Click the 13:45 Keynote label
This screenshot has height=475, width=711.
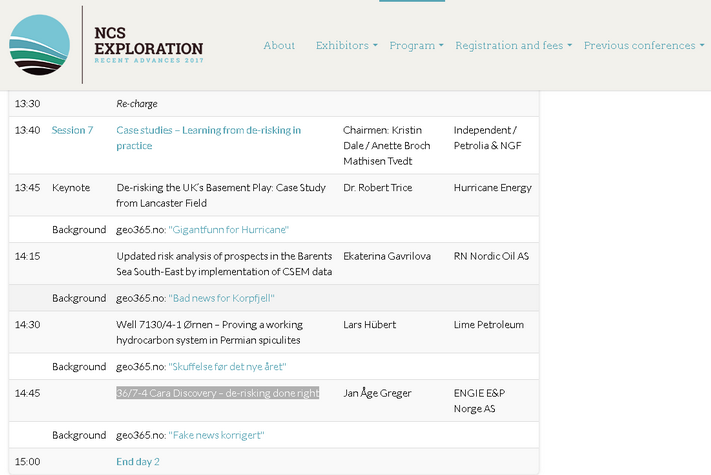click(71, 188)
